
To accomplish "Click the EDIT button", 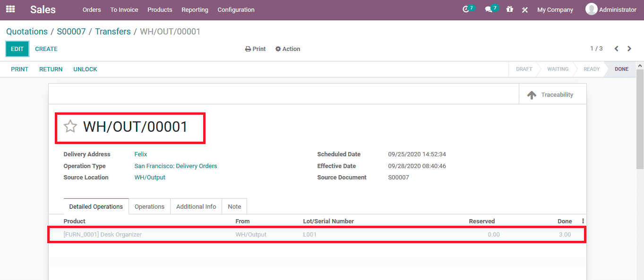I will (x=17, y=49).
